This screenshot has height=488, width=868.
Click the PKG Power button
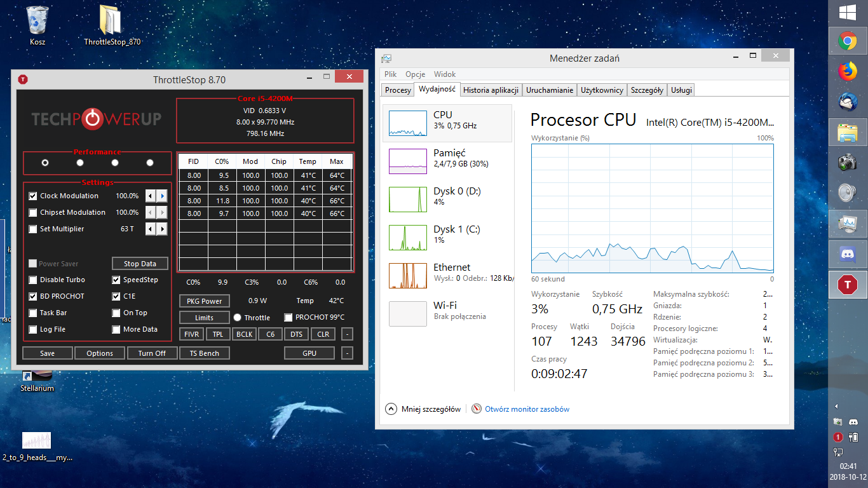pyautogui.click(x=205, y=301)
